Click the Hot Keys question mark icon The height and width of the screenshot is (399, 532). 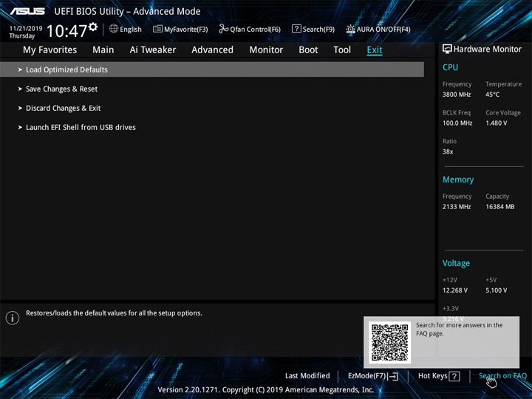pyautogui.click(x=454, y=376)
